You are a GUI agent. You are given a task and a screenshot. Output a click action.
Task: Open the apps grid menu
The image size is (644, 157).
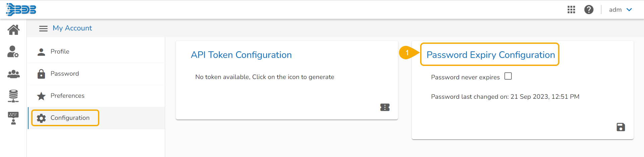pos(571,10)
